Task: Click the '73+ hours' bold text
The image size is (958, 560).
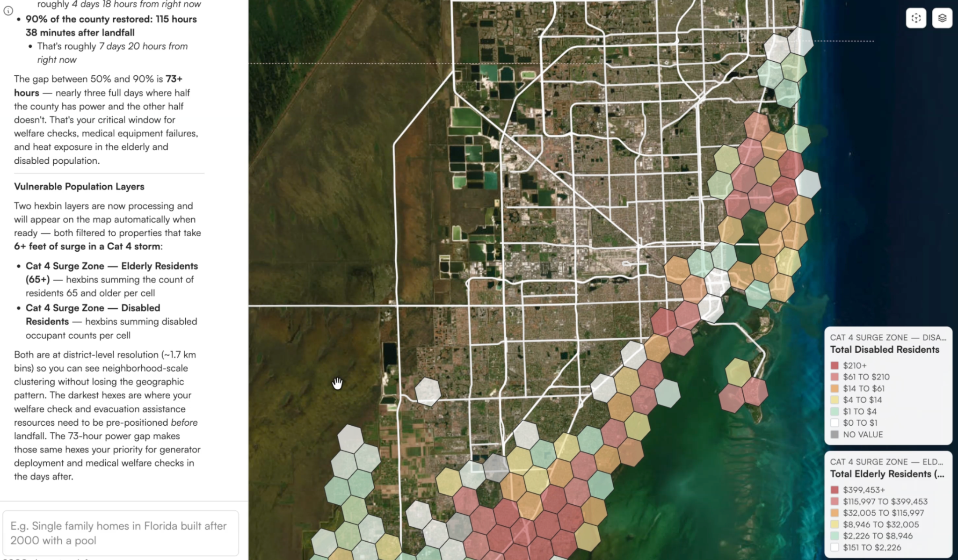Action: 98,86
